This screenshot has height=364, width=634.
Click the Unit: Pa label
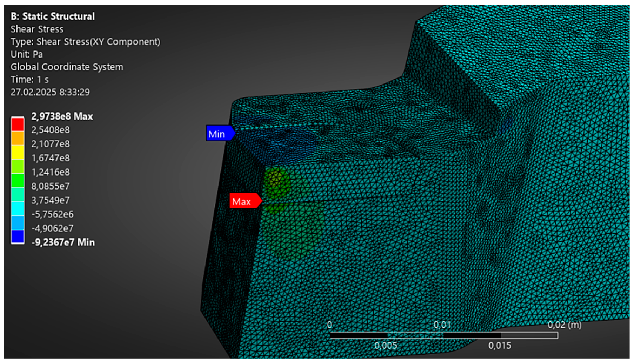26,54
